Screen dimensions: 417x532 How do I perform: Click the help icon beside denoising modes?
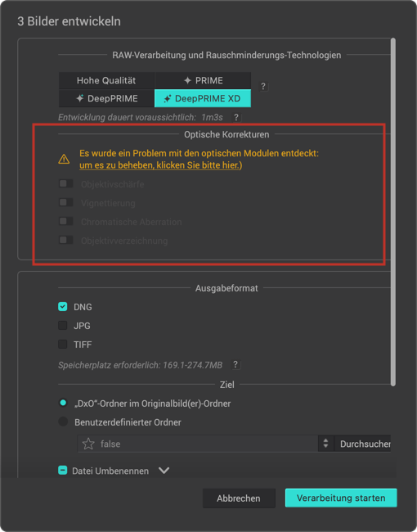point(263,86)
